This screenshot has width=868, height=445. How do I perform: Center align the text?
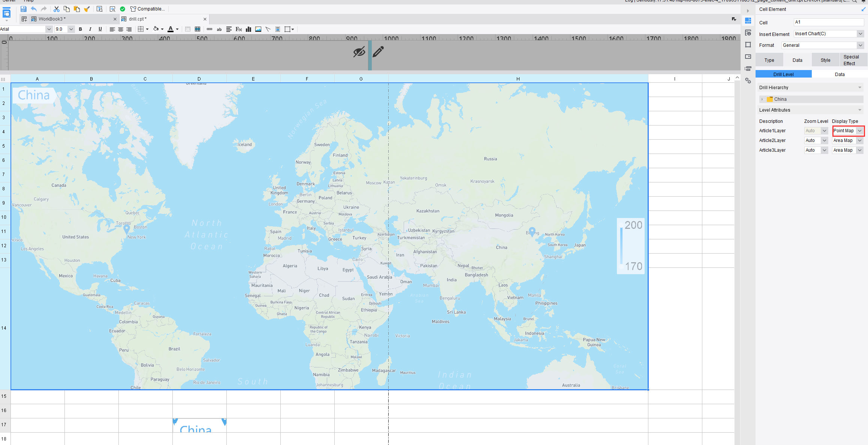coord(121,29)
